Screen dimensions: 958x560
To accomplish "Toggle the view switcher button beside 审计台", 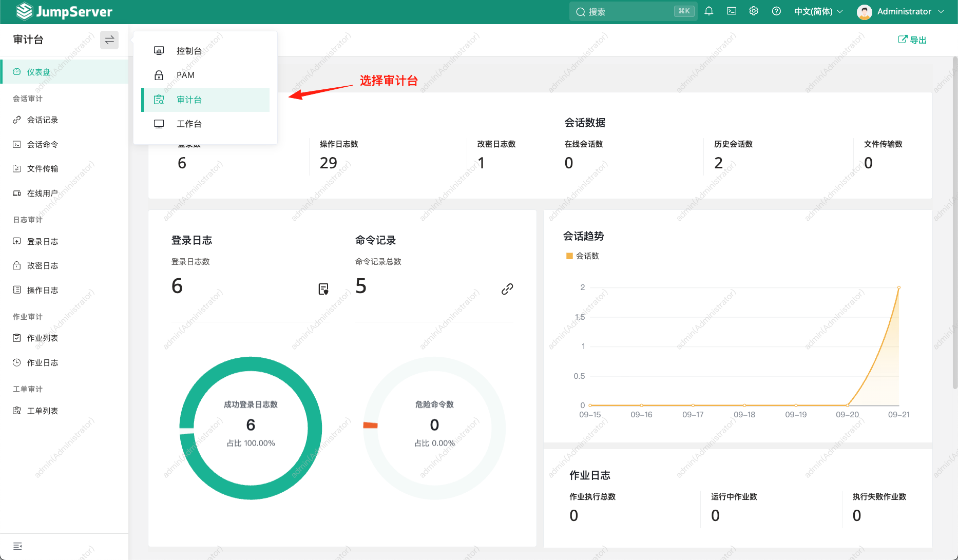I will click(109, 40).
